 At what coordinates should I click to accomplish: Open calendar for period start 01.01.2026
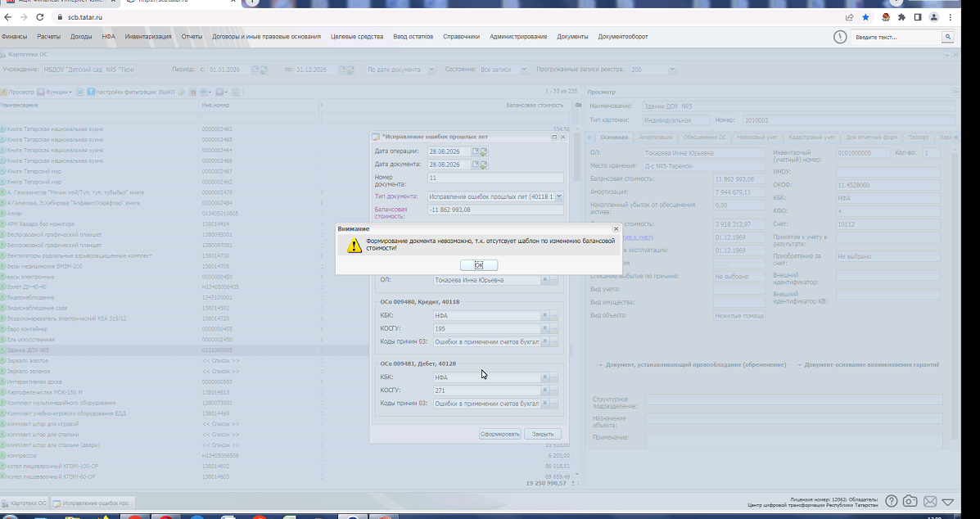coord(255,70)
